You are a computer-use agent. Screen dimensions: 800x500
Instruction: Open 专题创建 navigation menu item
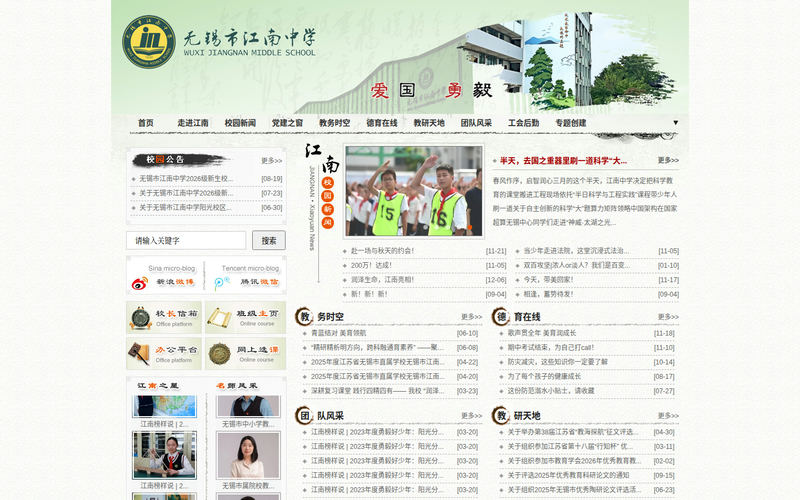pyautogui.click(x=570, y=123)
